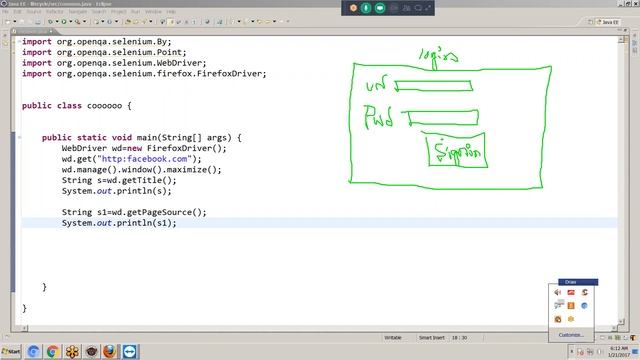This screenshot has height=360, width=640.
Task: Open the Edit menu
Action: pos(17,12)
